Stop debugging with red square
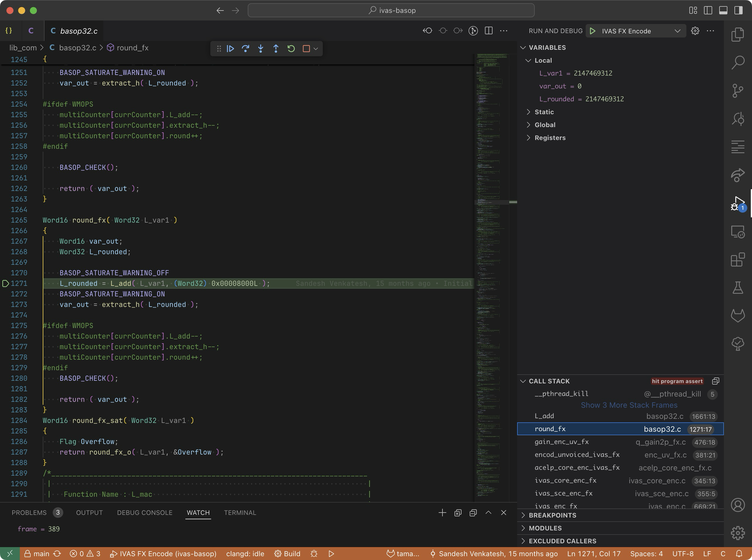 pyautogui.click(x=306, y=49)
